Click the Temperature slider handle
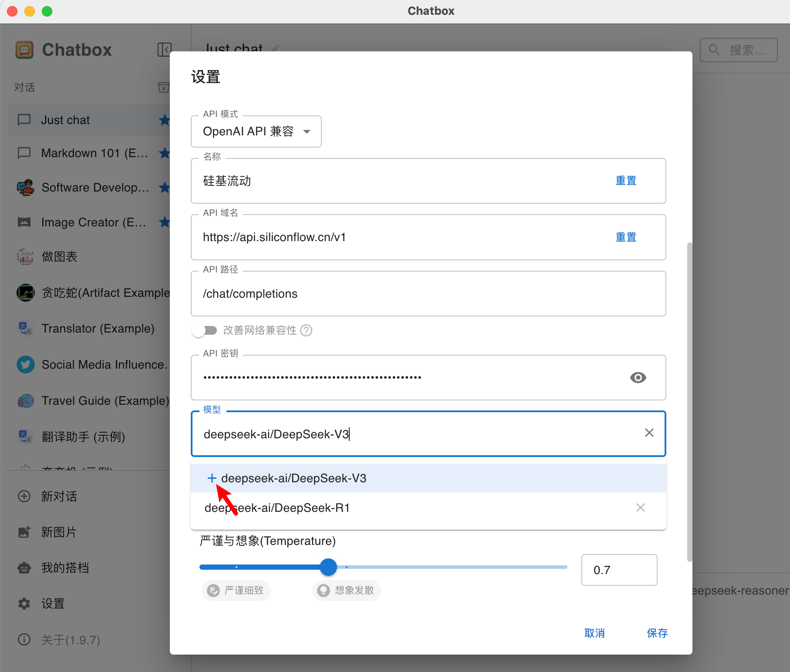This screenshot has width=790, height=672. pyautogui.click(x=328, y=567)
